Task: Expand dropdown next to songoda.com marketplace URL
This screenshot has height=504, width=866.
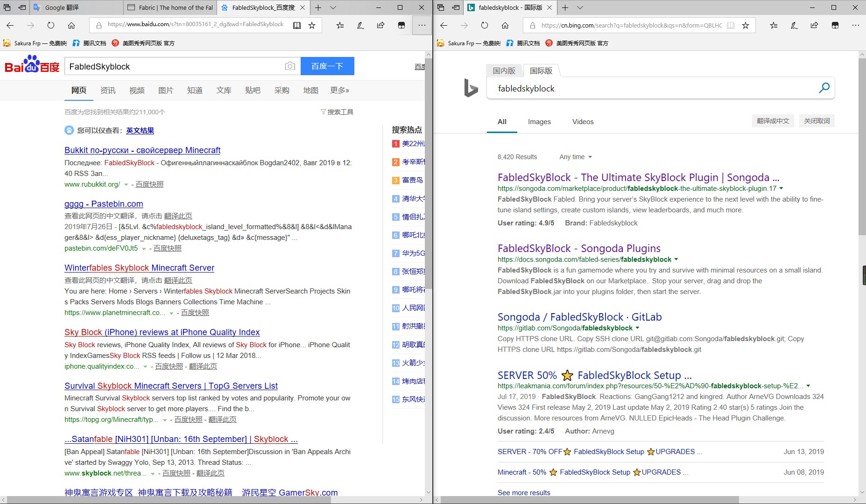Action: (x=781, y=189)
